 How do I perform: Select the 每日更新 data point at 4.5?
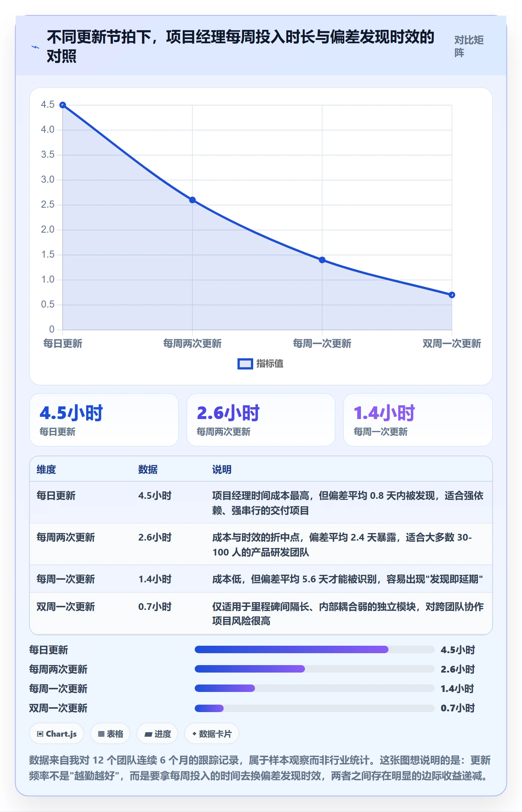[63, 105]
